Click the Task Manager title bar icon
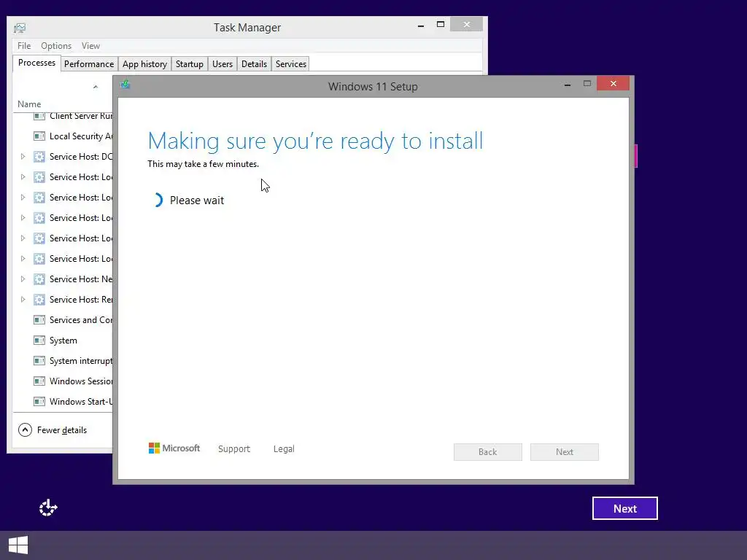Viewport: 747px width, 560px height. pos(20,28)
